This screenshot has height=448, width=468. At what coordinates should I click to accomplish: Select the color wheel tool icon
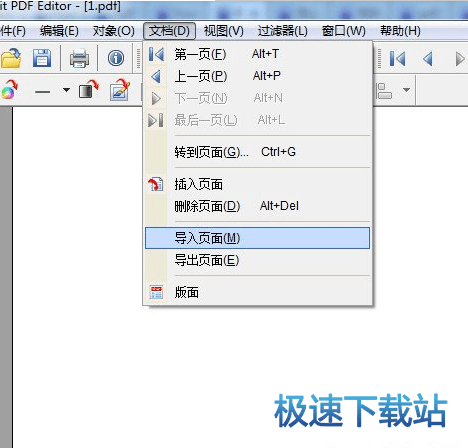pos(9,90)
